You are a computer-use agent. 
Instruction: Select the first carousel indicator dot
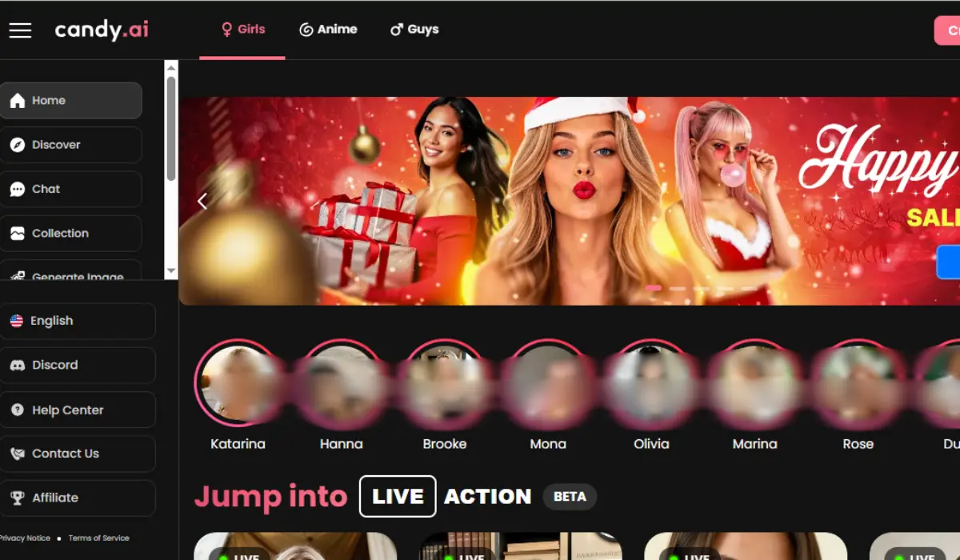click(653, 288)
